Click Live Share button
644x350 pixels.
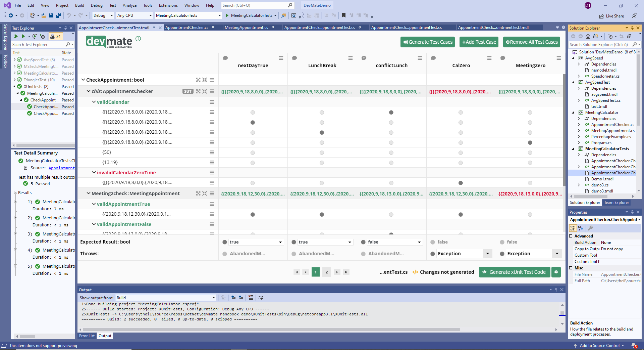click(x=611, y=16)
